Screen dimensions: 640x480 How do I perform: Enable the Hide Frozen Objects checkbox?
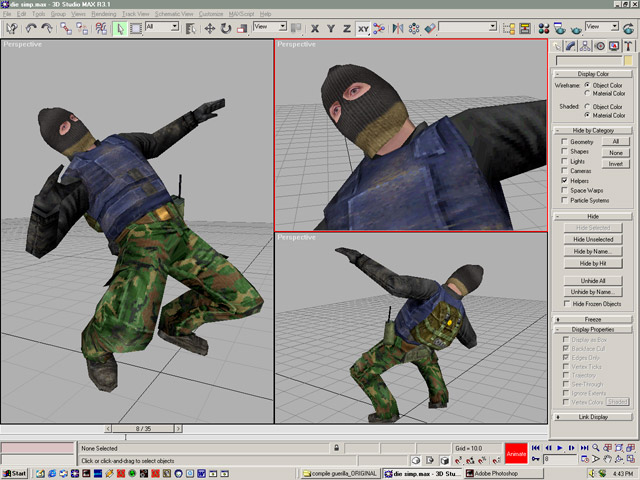567,303
